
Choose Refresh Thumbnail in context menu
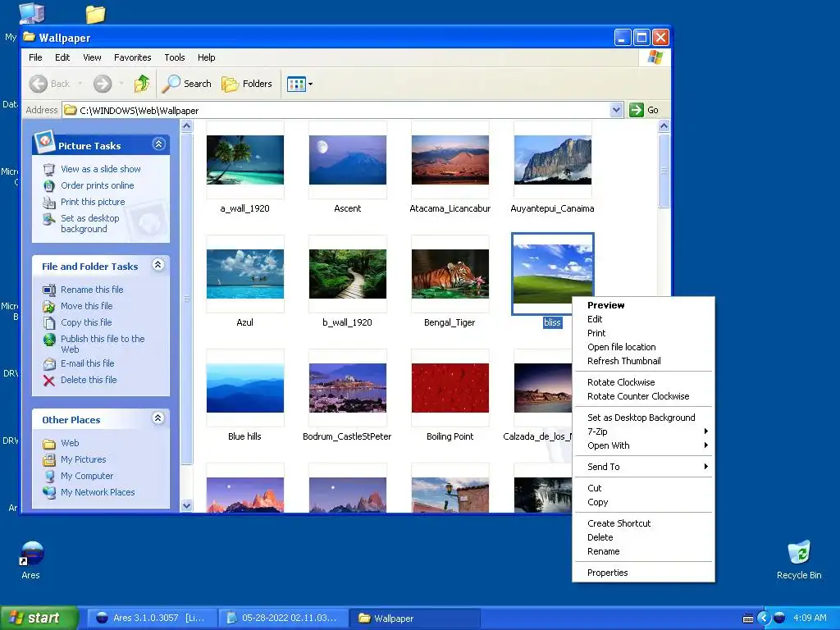pos(643,361)
